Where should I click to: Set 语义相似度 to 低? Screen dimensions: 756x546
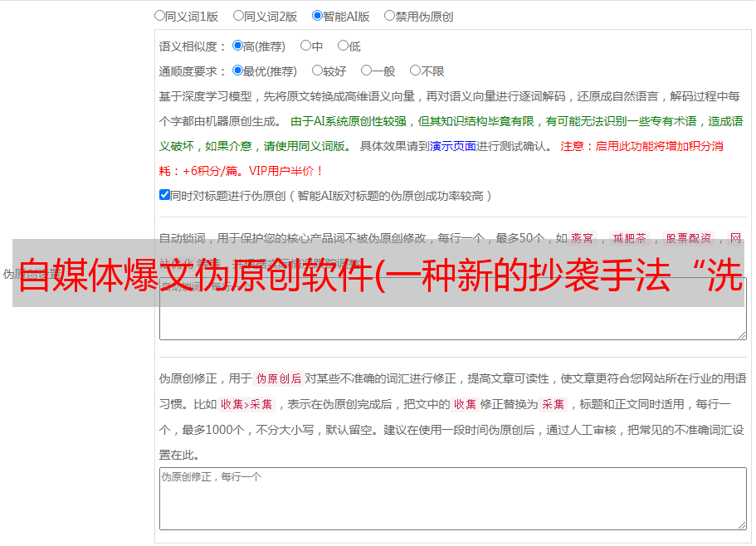pyautogui.click(x=343, y=46)
